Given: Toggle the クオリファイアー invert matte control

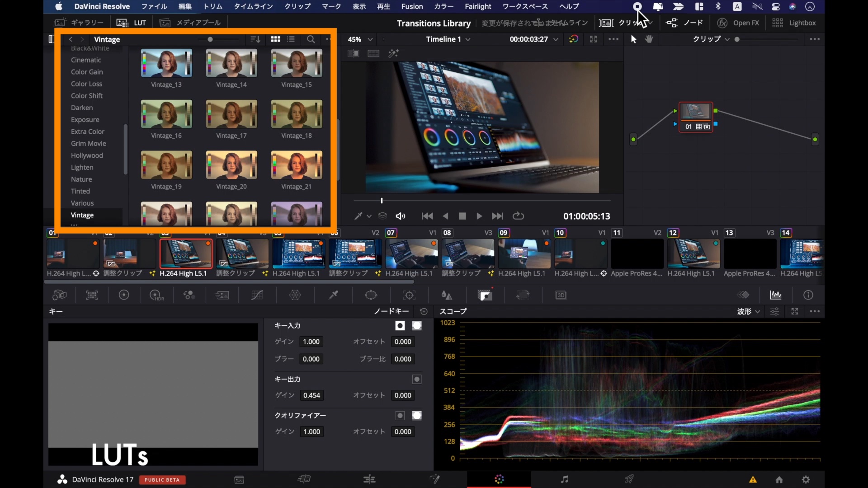Looking at the screenshot, I should pos(416,416).
